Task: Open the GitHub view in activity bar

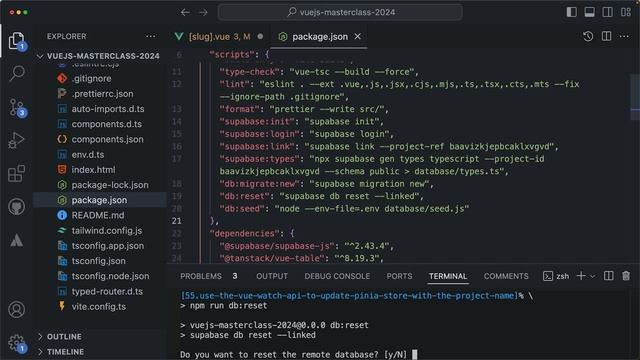Action: point(17,207)
